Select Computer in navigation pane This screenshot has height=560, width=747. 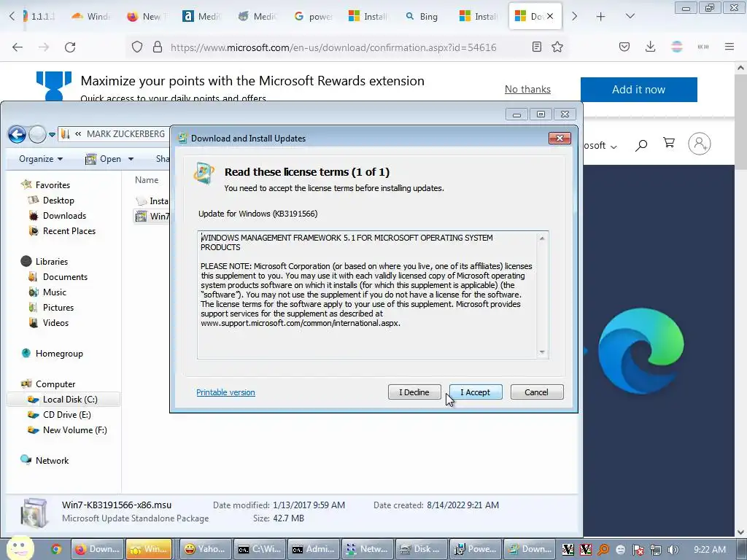pyautogui.click(x=55, y=384)
